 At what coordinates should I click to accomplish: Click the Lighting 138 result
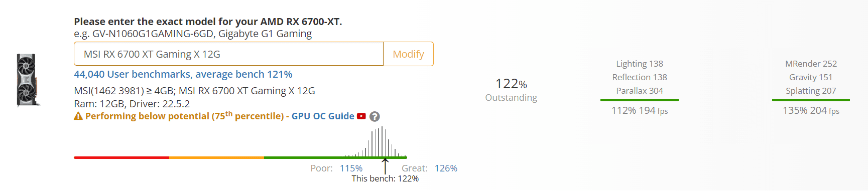pos(640,64)
